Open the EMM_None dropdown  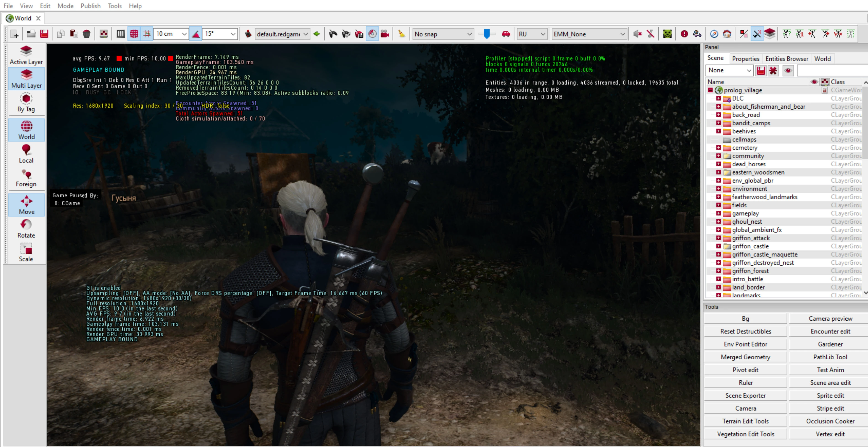click(x=622, y=34)
